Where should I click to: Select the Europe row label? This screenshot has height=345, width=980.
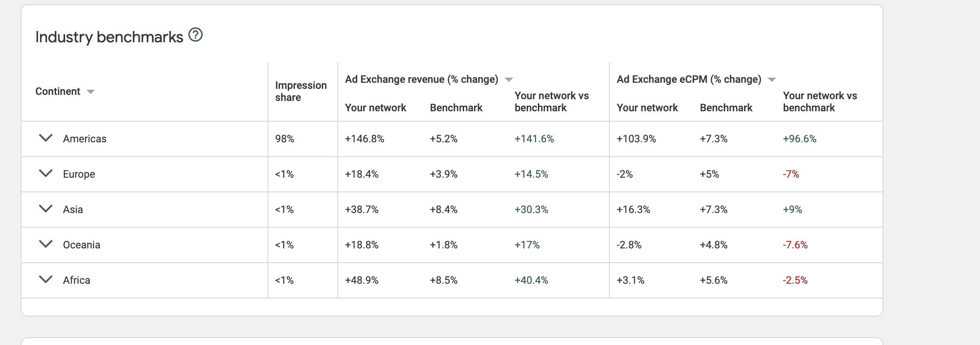[79, 174]
